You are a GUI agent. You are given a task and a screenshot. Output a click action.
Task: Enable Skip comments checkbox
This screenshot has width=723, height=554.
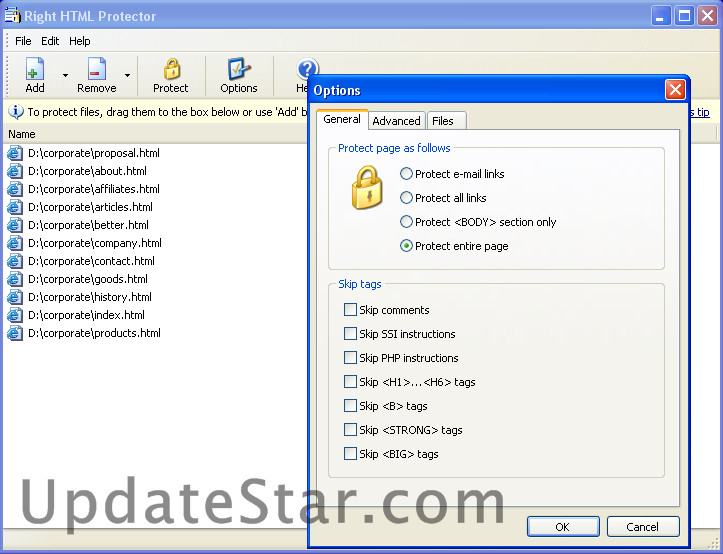point(350,310)
